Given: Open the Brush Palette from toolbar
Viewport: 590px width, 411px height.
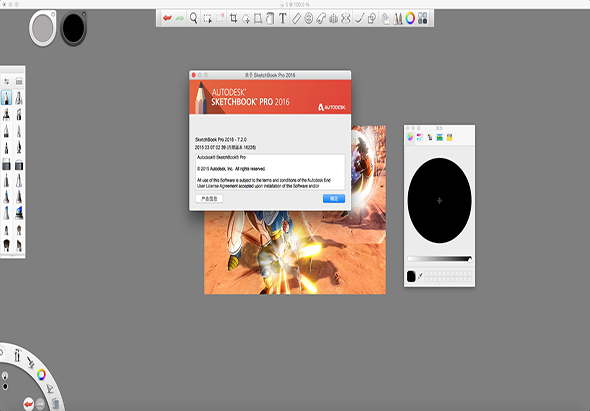Looking at the screenshot, I should coord(398,18).
